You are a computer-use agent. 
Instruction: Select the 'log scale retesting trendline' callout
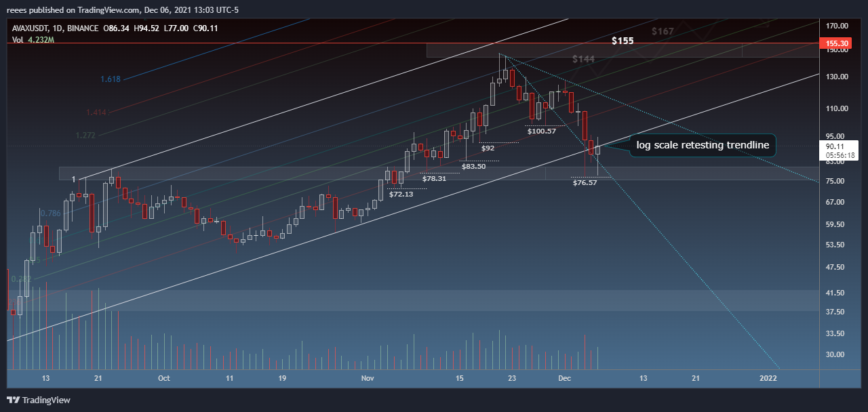703,145
